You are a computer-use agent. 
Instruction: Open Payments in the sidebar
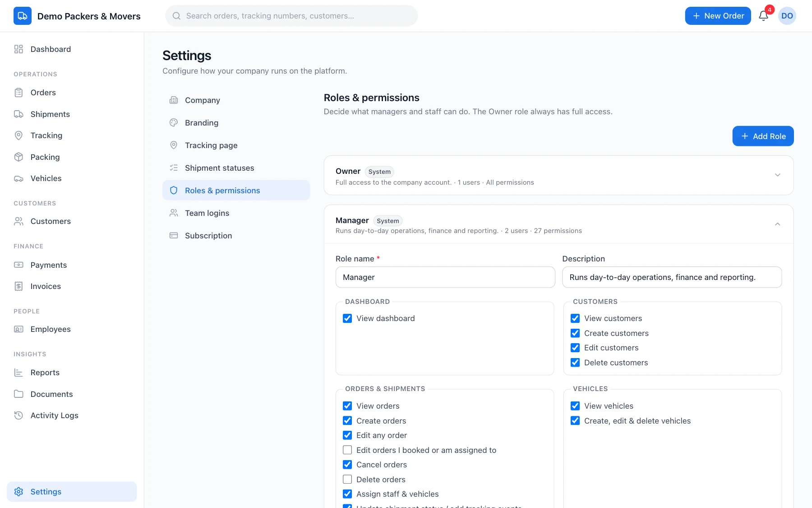point(72,265)
